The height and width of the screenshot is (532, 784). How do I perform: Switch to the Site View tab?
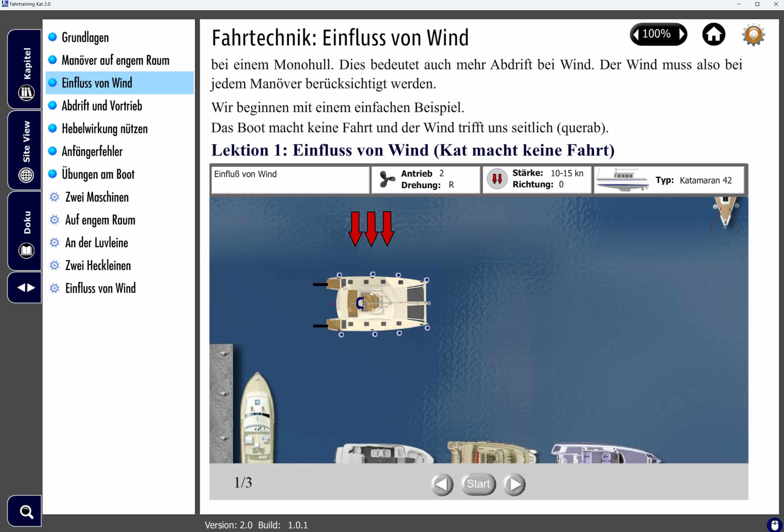(25, 150)
